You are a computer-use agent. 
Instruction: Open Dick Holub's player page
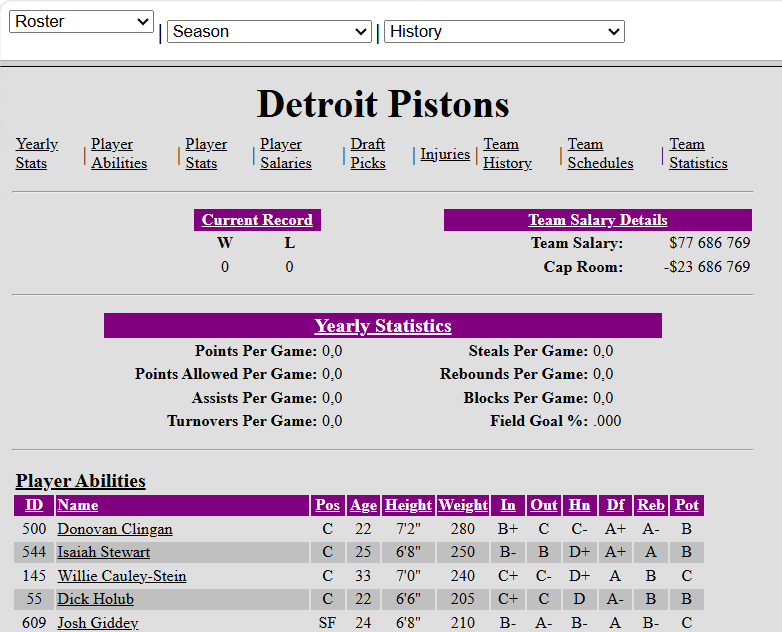[95, 599]
